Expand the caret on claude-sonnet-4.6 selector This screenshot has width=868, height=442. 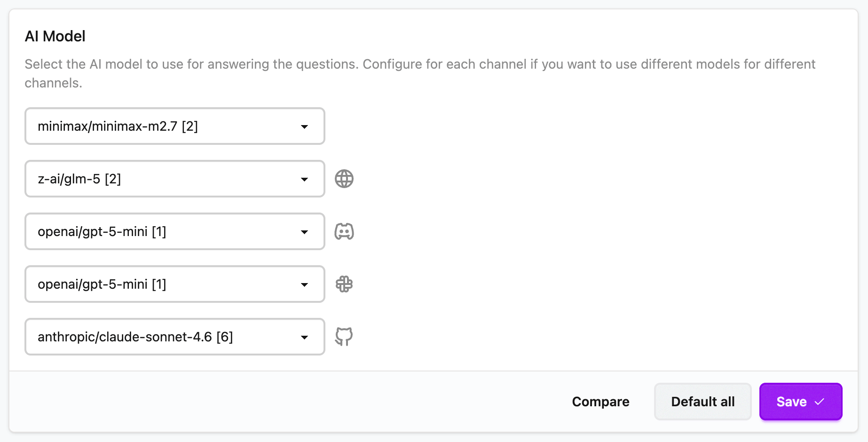coord(305,337)
